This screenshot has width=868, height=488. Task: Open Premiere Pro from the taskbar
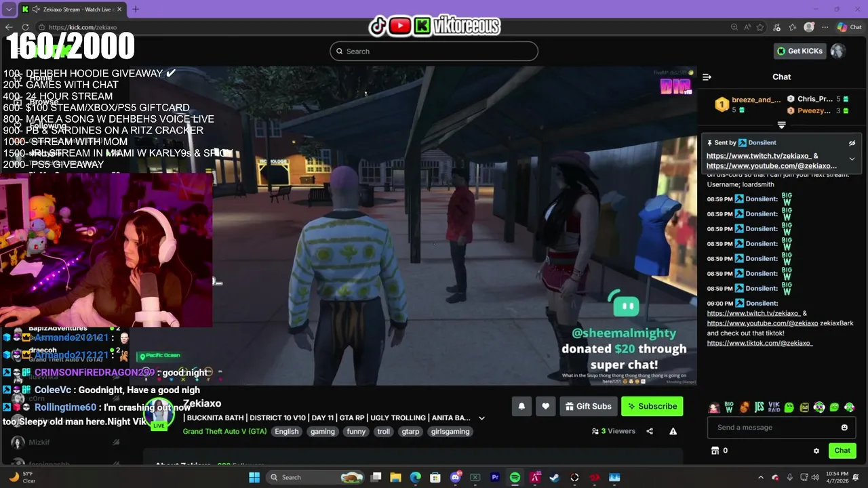(x=495, y=477)
